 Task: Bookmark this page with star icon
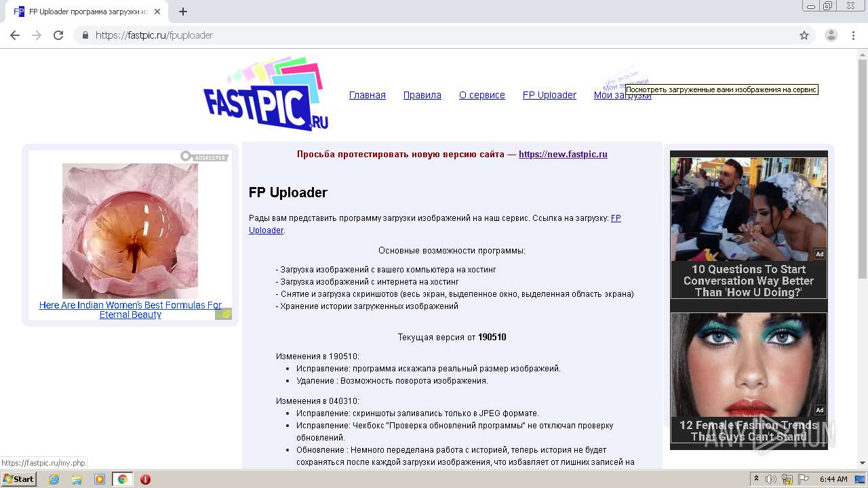click(x=804, y=35)
